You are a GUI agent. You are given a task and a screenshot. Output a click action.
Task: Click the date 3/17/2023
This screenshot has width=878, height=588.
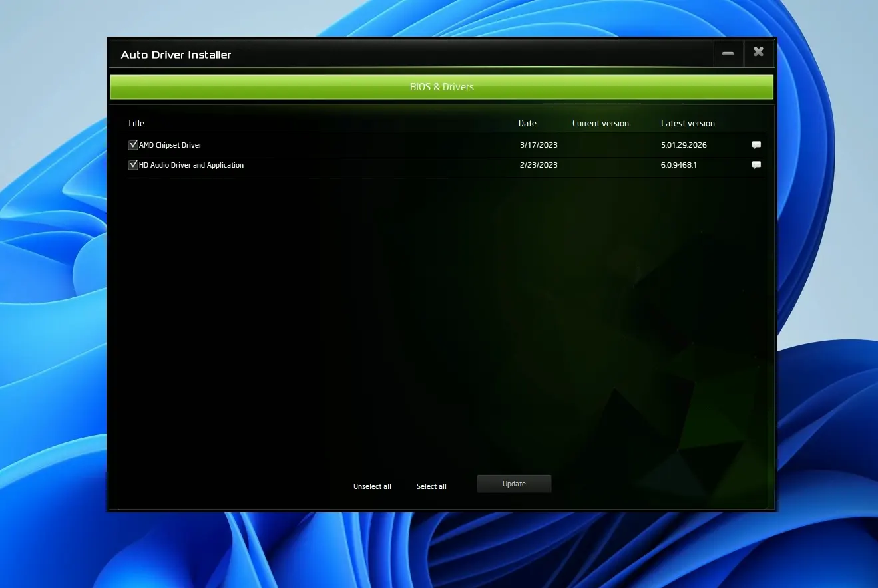(539, 145)
